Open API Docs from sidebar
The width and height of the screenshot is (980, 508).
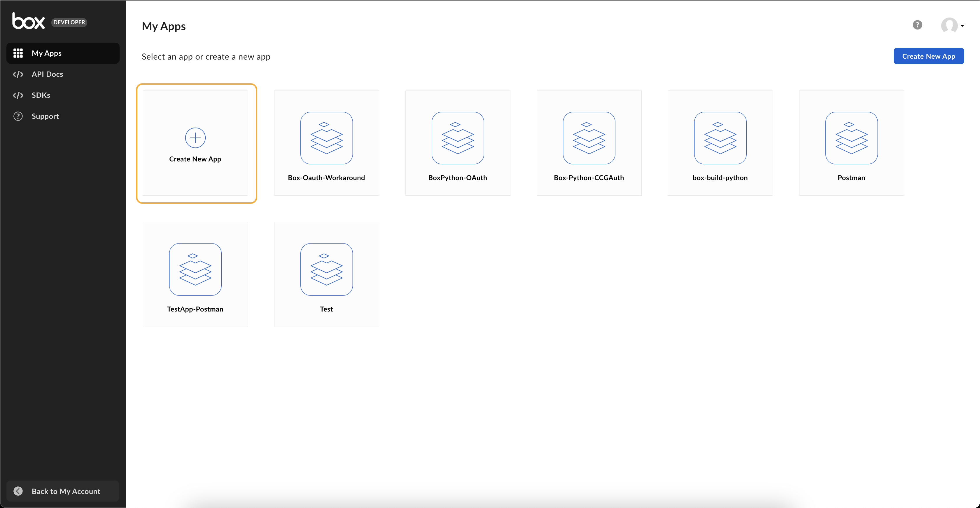tap(47, 74)
